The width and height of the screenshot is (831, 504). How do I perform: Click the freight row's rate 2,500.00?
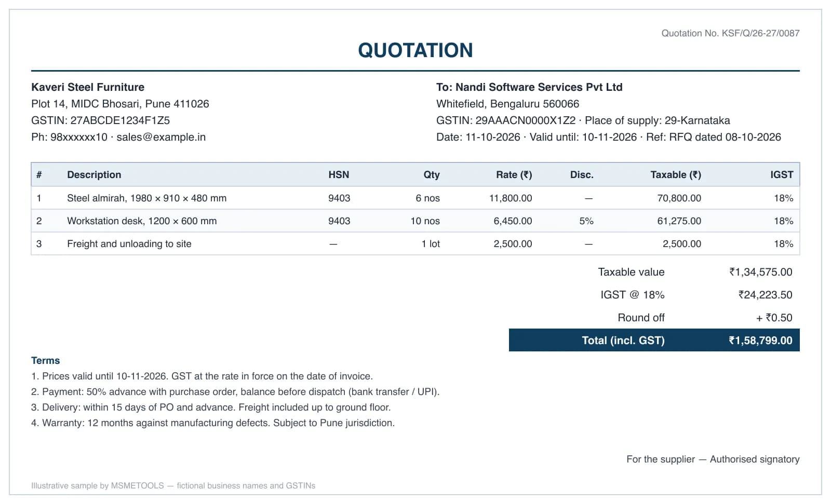(513, 244)
